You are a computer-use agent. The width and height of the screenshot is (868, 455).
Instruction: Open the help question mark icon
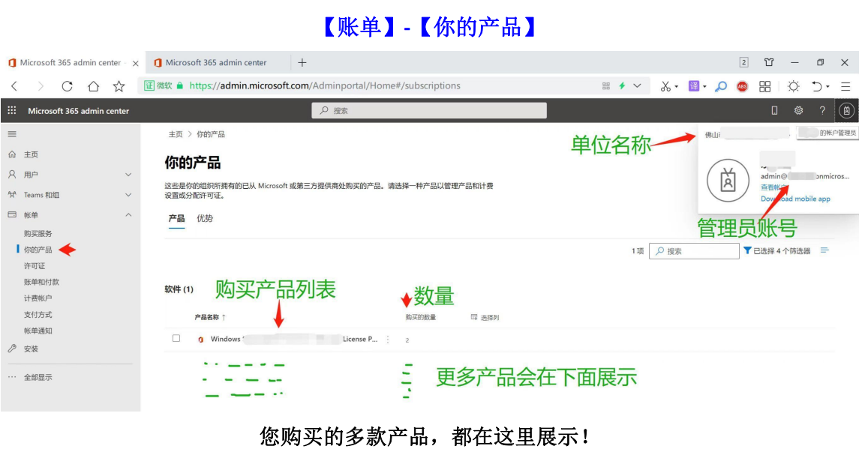(822, 111)
